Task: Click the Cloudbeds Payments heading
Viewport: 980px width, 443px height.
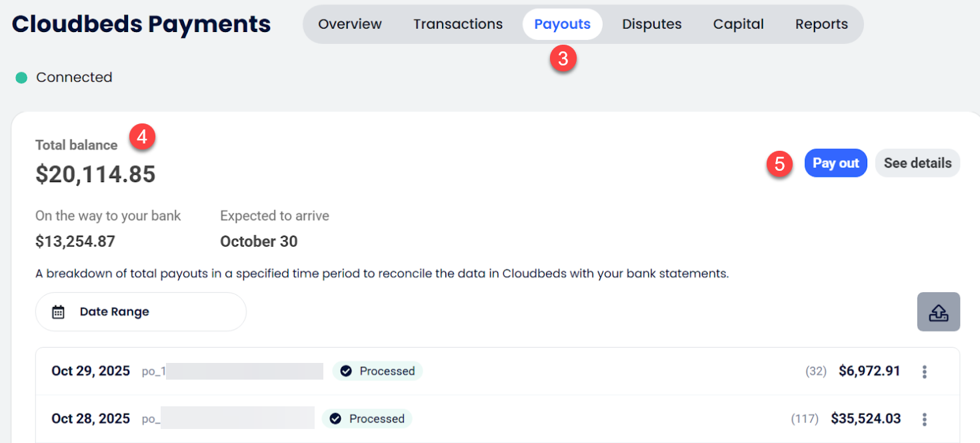Action: click(x=141, y=25)
